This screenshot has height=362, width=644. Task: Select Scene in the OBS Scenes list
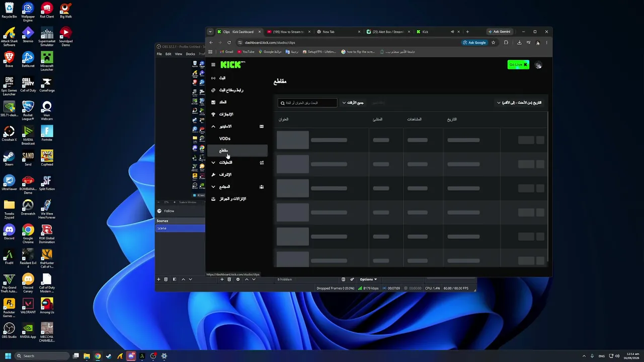click(180, 229)
